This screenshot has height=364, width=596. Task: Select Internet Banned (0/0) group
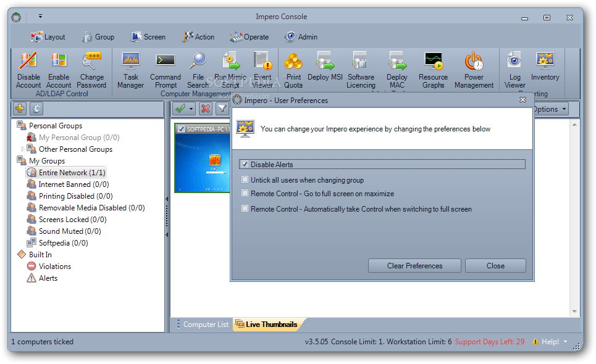(68, 184)
